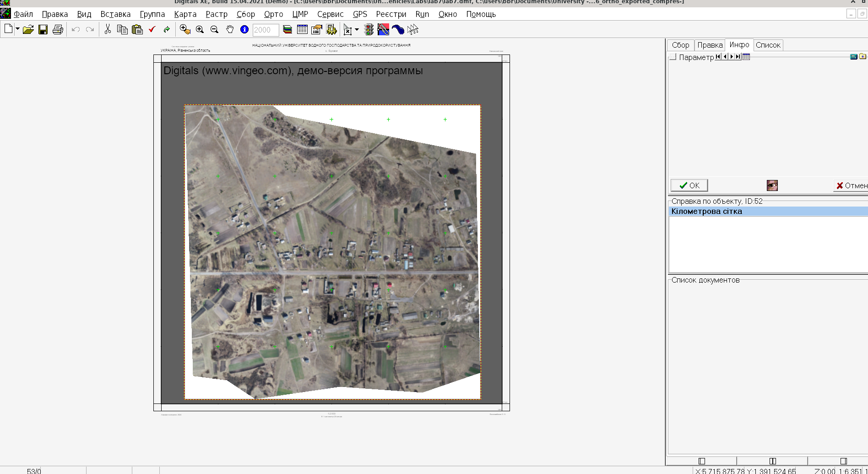Viewport: 868px width, 474px height.
Task: Open the calculator icon in Info panel
Action: click(853, 57)
